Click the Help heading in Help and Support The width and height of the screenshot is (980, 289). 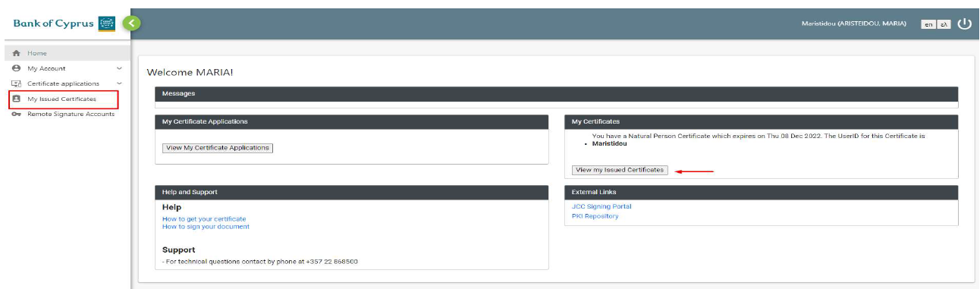point(171,207)
